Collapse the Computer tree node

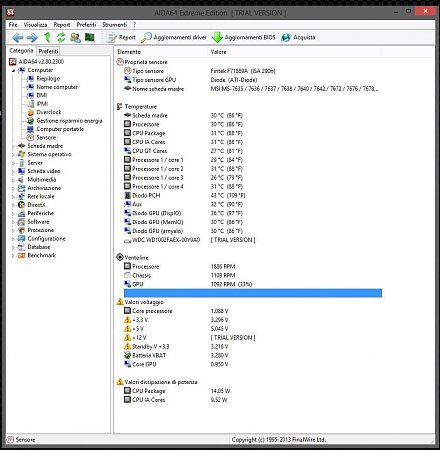tap(13, 71)
